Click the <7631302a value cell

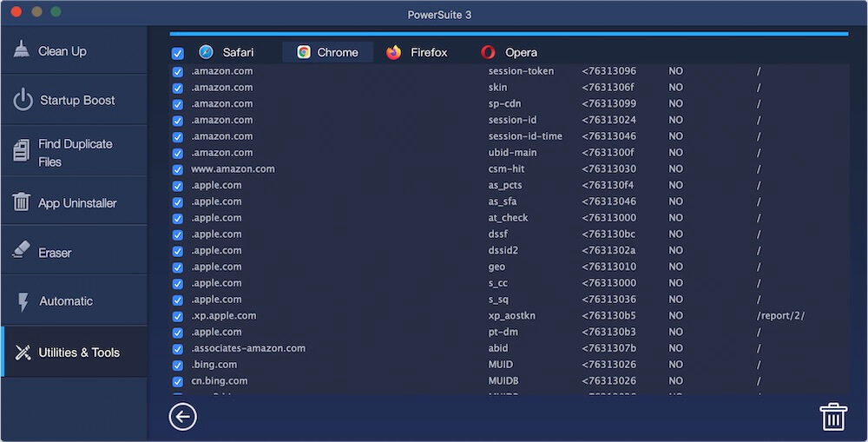pos(608,250)
